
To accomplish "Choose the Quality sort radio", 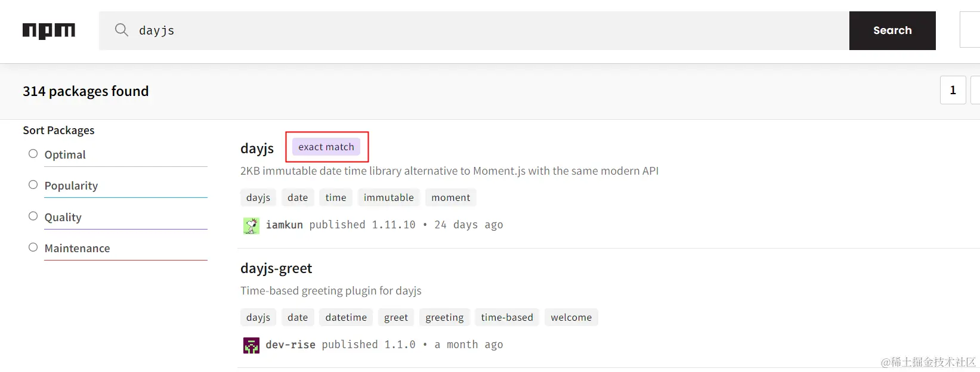I will click(33, 216).
